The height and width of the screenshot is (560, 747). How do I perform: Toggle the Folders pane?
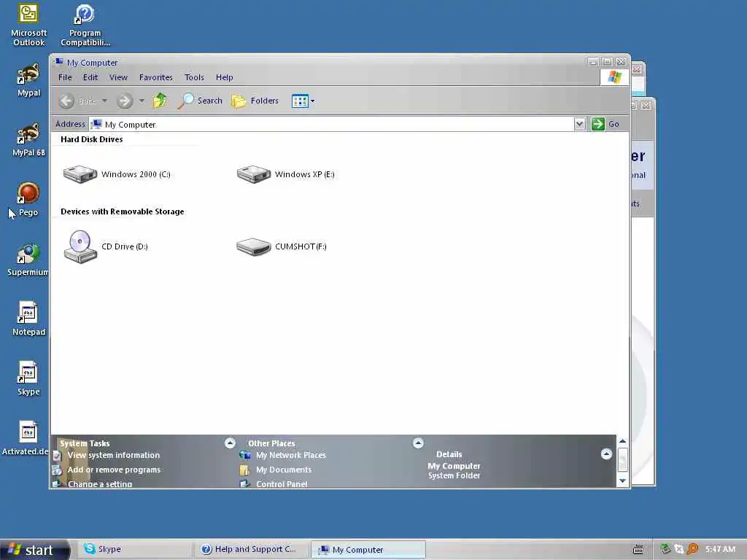click(255, 101)
